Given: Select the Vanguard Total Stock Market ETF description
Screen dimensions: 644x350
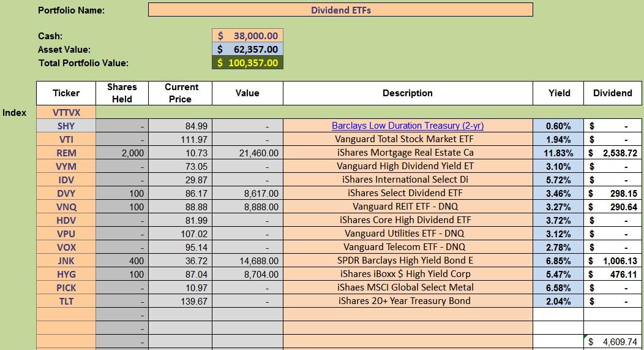Looking at the screenshot, I should 408,139.
